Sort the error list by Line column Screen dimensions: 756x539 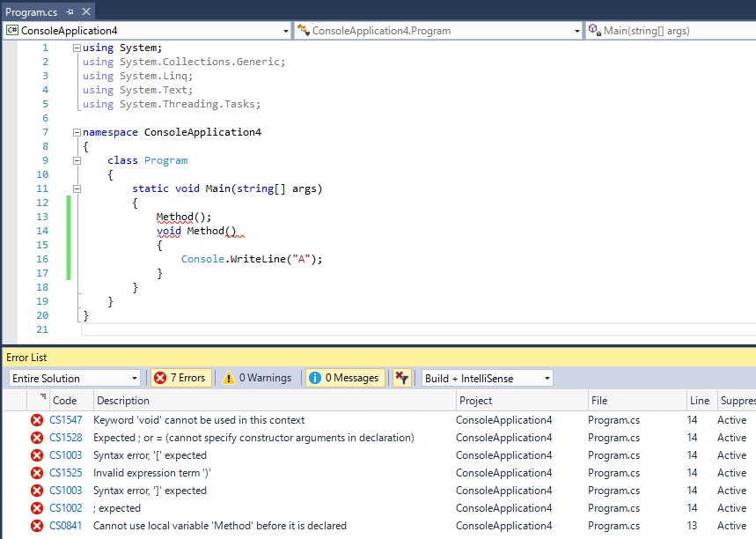click(x=700, y=401)
